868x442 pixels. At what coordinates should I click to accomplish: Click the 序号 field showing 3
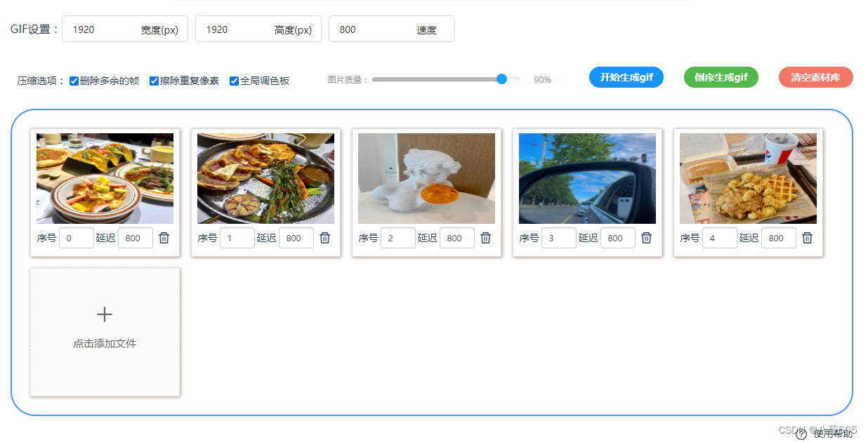point(558,238)
